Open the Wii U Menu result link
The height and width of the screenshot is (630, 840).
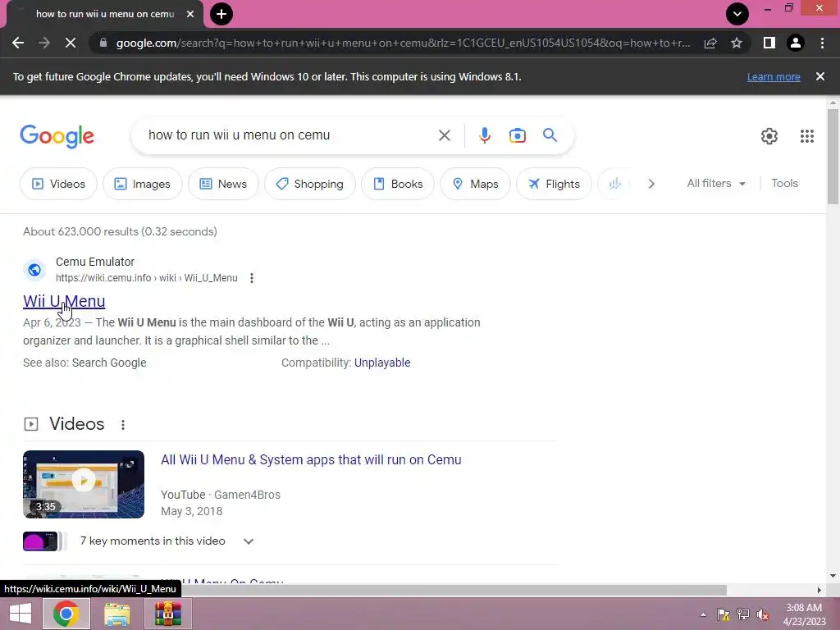coord(64,301)
